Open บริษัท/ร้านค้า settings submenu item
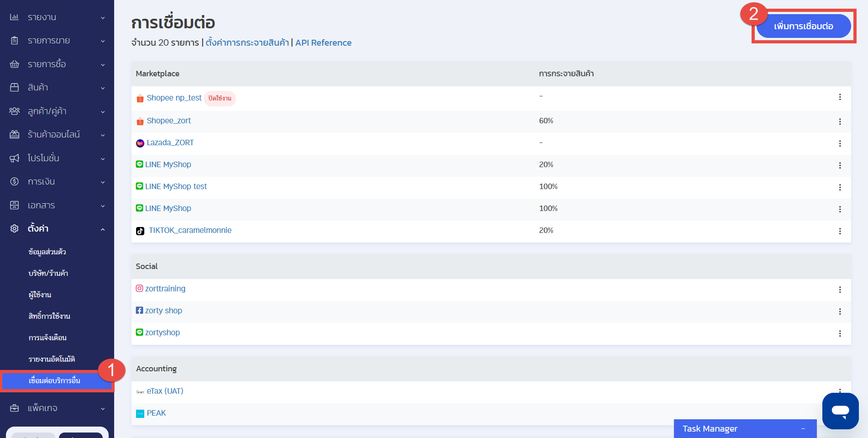 pos(48,273)
